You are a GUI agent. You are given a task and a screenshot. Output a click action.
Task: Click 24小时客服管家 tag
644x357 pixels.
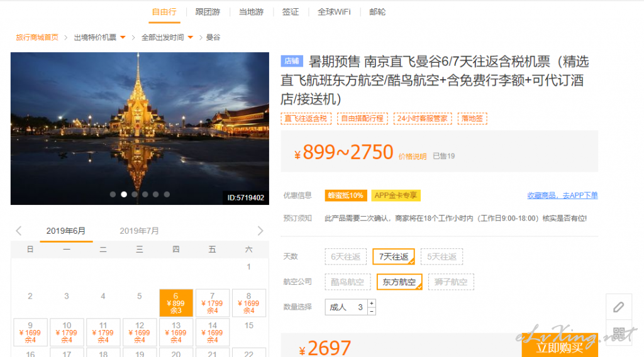423,119
